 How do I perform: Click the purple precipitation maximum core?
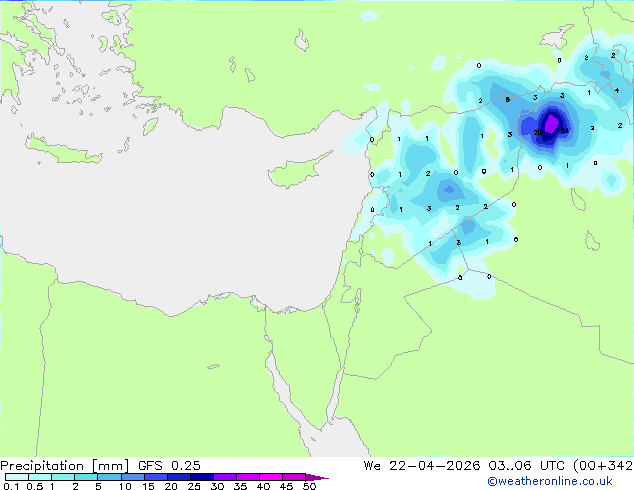551,123
